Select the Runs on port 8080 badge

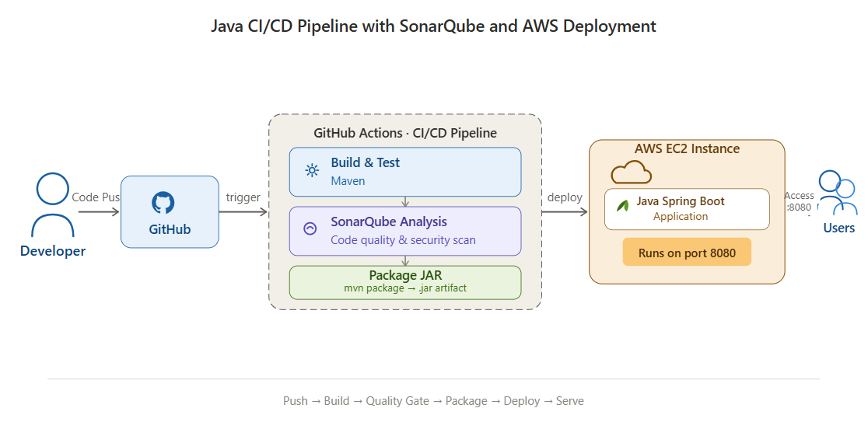(x=687, y=252)
